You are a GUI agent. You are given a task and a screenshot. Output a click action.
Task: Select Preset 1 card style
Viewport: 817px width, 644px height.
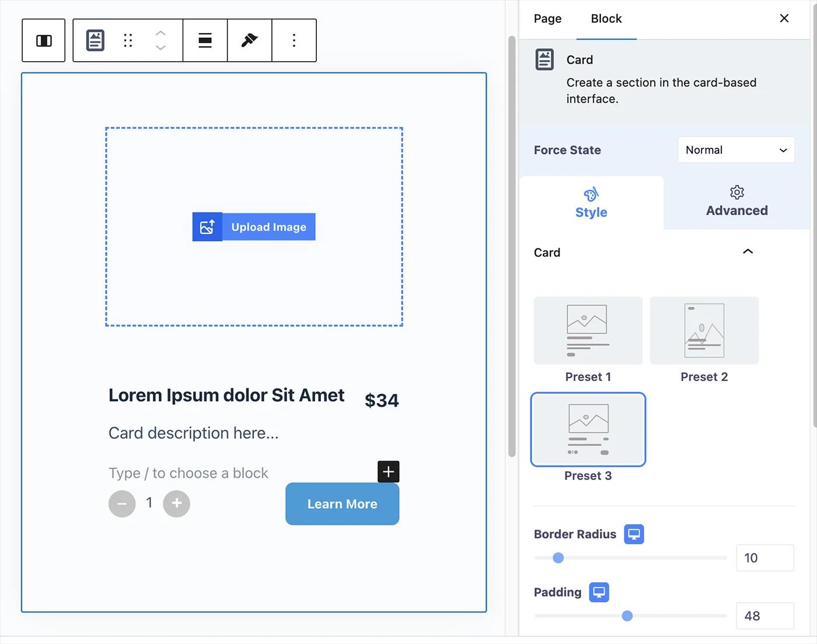pyautogui.click(x=588, y=330)
